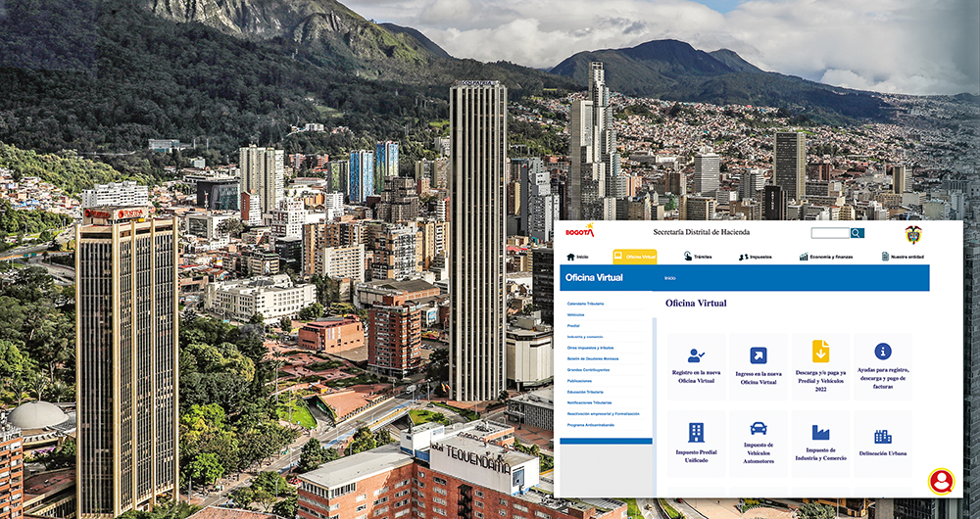980x519 pixels.
Task: Click the Registro en la nueva Oficina Virtual icon
Action: coord(696,355)
